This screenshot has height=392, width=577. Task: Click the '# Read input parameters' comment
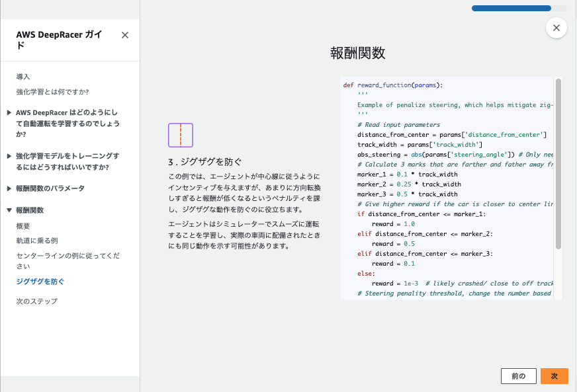[398, 125]
